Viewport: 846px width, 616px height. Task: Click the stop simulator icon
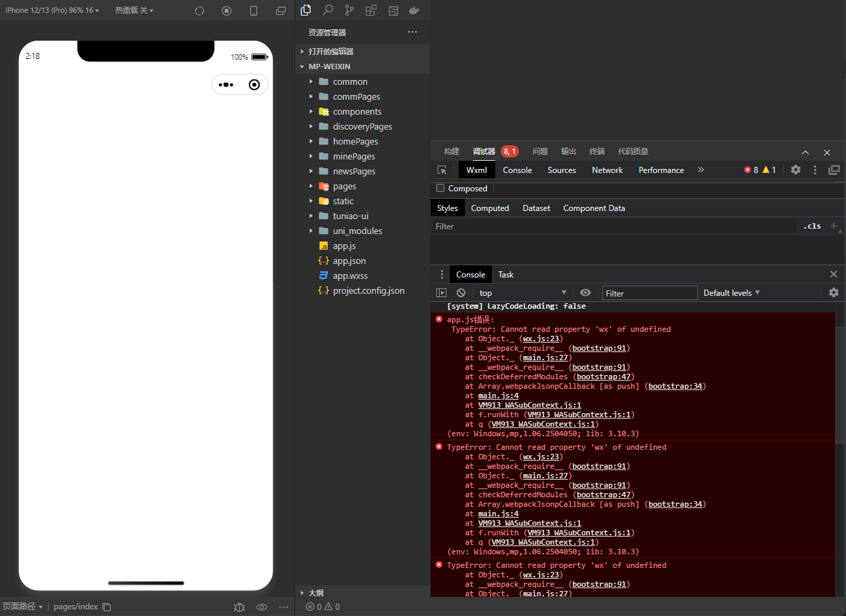(x=227, y=11)
